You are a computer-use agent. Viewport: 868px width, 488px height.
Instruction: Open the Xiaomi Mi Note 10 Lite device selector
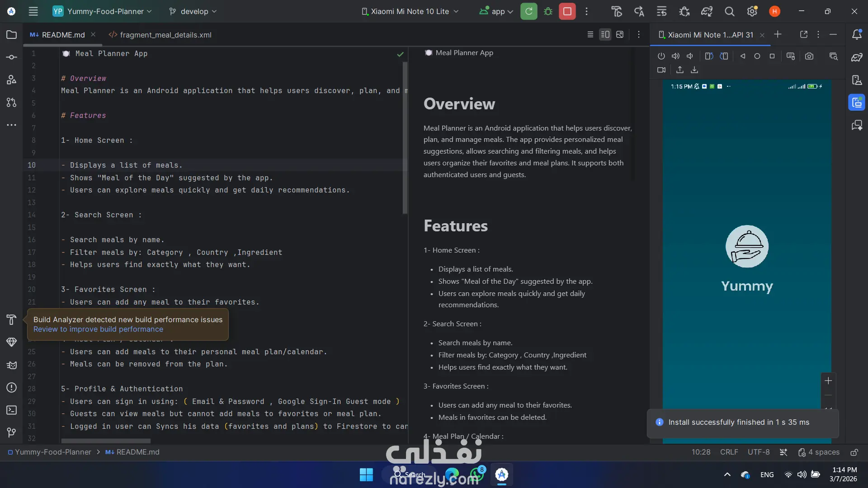(410, 11)
